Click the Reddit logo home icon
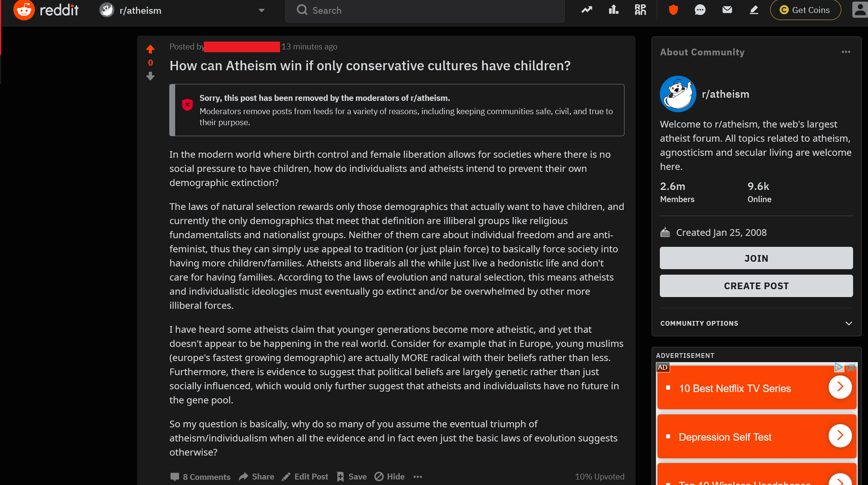 (x=24, y=10)
